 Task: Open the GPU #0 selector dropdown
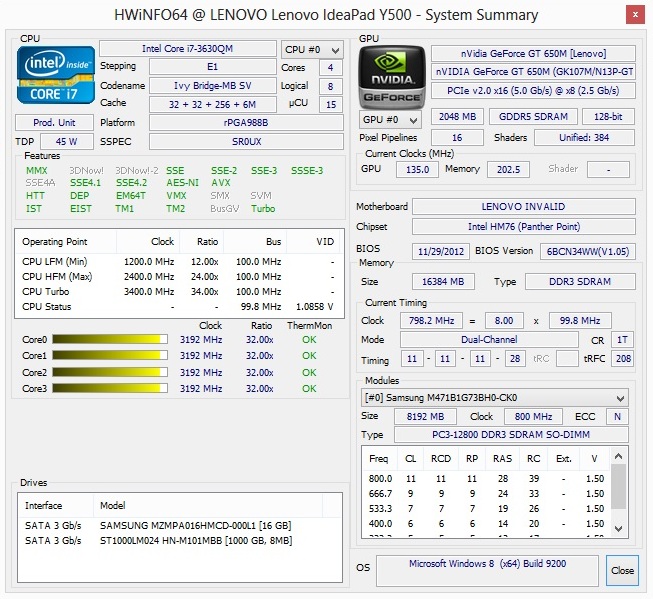pyautogui.click(x=390, y=120)
